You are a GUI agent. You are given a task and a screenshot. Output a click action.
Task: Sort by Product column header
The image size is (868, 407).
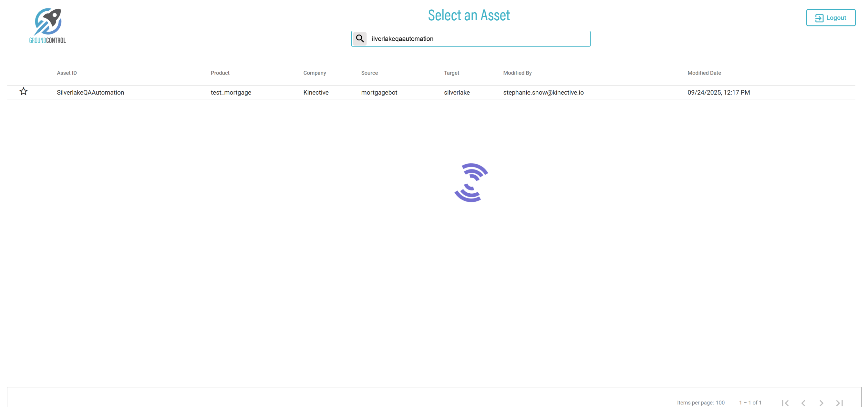pyautogui.click(x=220, y=73)
